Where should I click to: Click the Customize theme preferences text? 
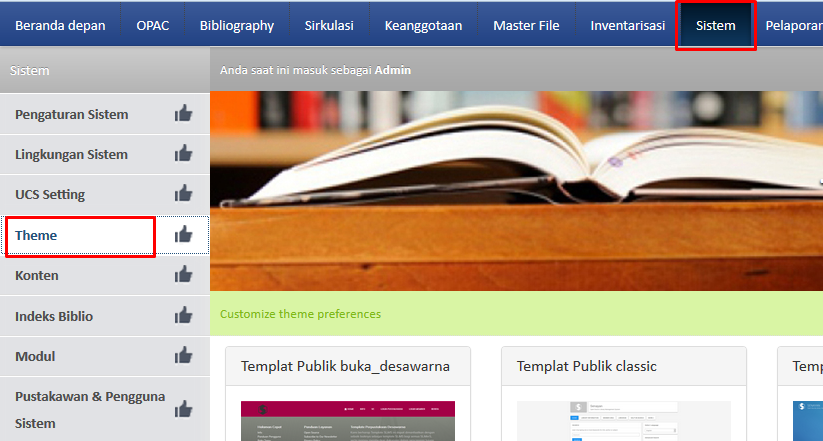coord(300,314)
